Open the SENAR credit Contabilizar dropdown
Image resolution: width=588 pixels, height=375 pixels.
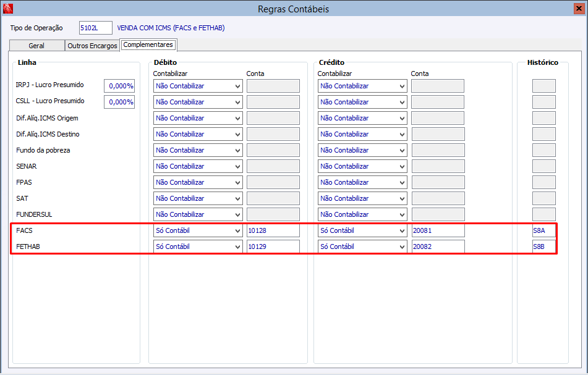tap(362, 166)
